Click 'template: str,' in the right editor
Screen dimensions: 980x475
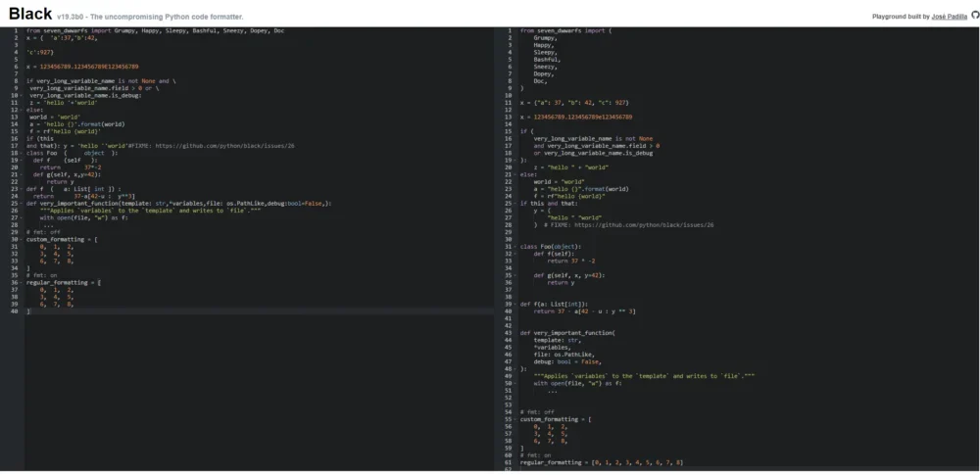pyautogui.click(x=558, y=341)
